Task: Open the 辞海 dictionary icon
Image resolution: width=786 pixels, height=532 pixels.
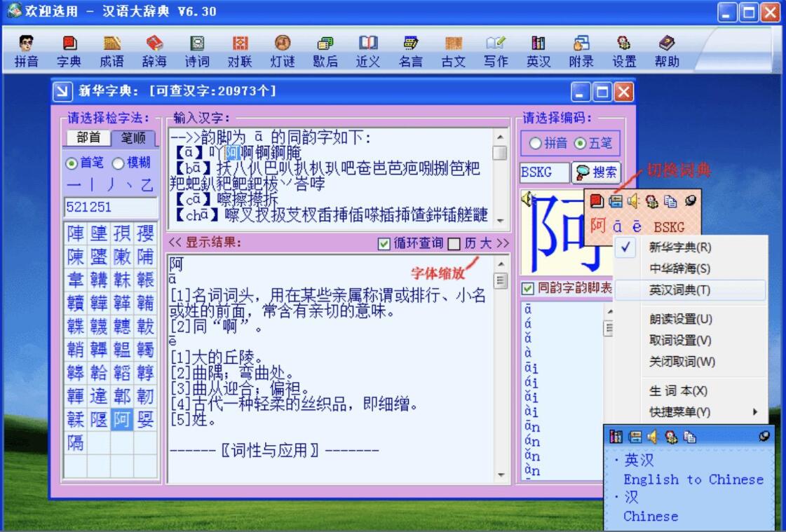Action: tap(154, 53)
